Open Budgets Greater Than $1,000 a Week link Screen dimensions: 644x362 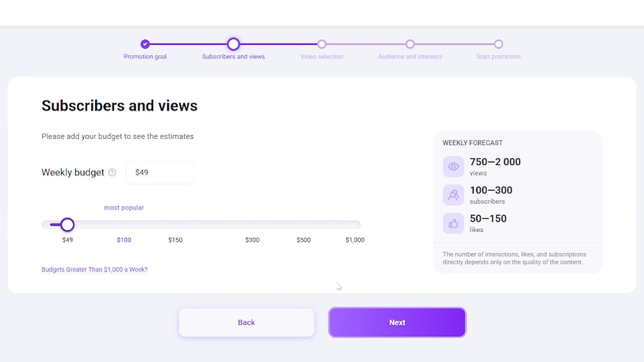[x=95, y=269]
